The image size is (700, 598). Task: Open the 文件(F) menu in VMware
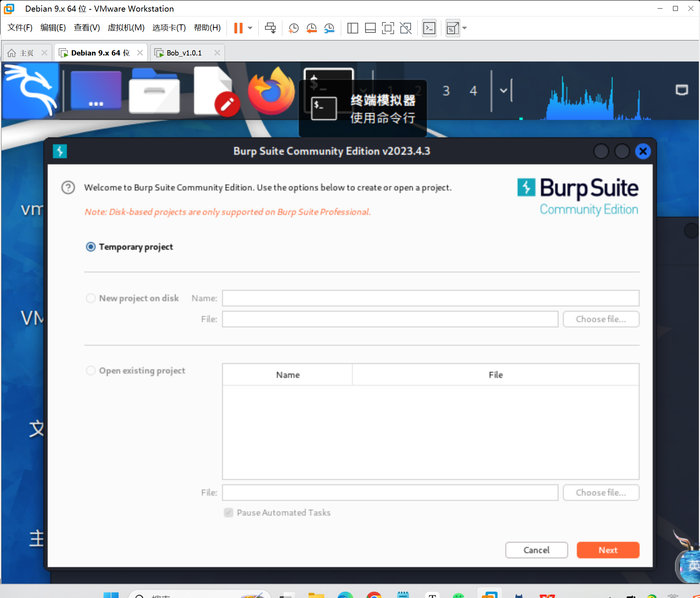(20, 28)
